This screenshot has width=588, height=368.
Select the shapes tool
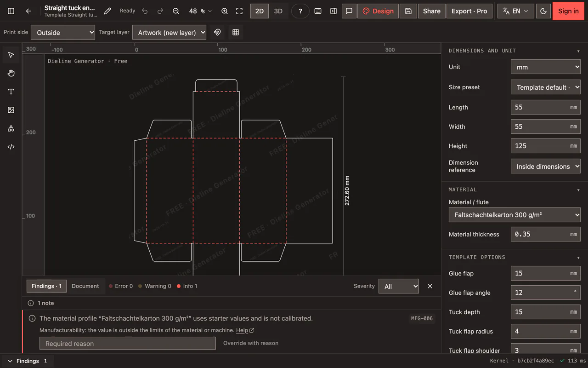pos(11,128)
